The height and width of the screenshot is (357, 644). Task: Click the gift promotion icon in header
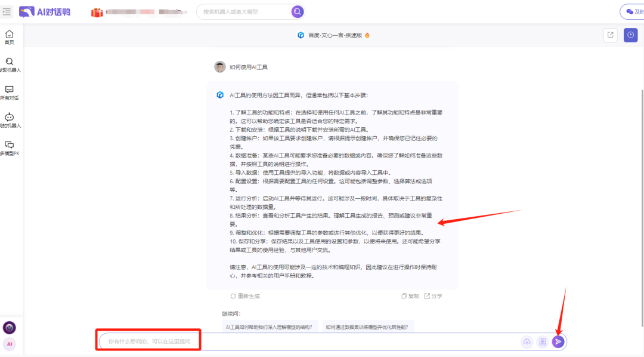tap(97, 11)
